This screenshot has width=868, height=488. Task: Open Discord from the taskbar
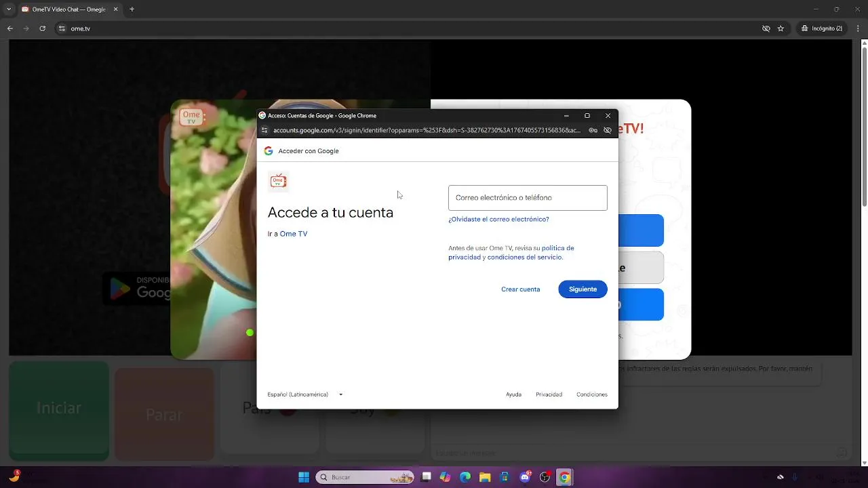pyautogui.click(x=525, y=477)
